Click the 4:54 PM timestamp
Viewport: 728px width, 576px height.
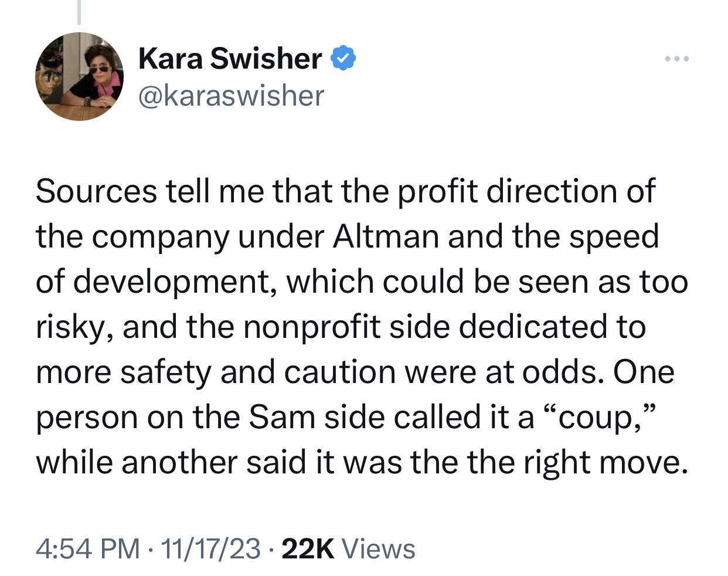click(x=88, y=549)
